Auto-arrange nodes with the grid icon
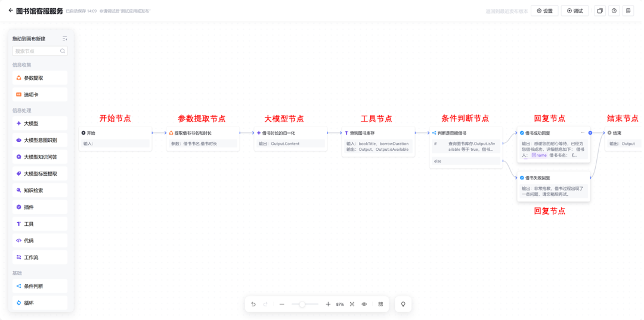Image resolution: width=644 pixels, height=320 pixels. point(380,304)
